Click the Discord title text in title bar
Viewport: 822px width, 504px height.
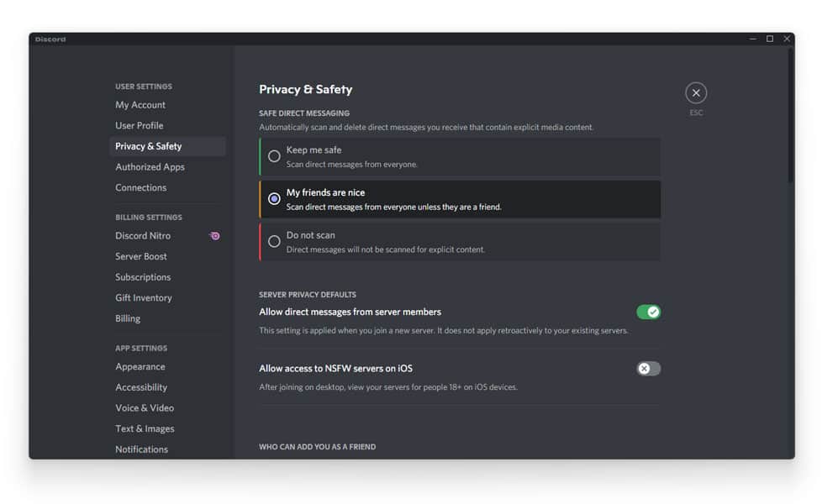pos(50,39)
